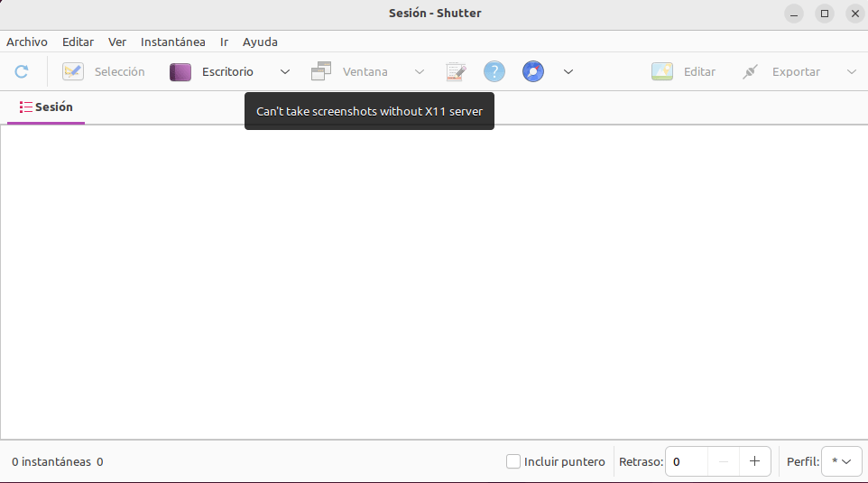The width and height of the screenshot is (868, 483).
Task: Click the Editar image icon in toolbar
Action: [x=662, y=71]
